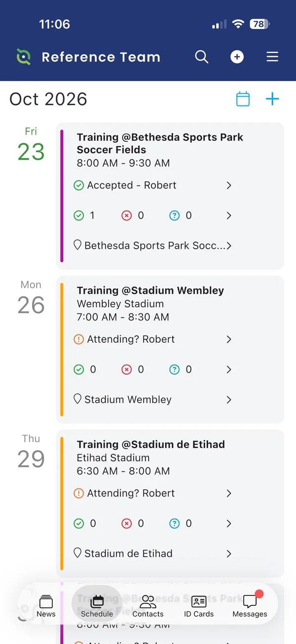
Task: Open the blue calendar view icon
Action: 243,99
